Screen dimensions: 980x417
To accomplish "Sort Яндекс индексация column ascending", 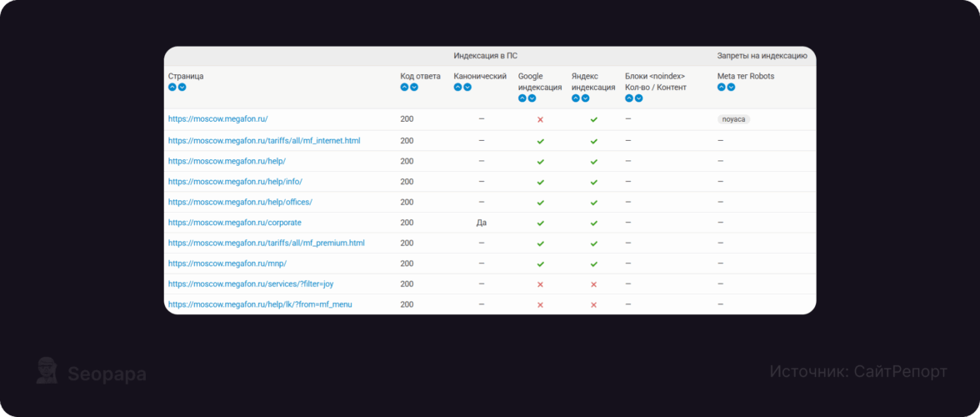I will [x=576, y=98].
